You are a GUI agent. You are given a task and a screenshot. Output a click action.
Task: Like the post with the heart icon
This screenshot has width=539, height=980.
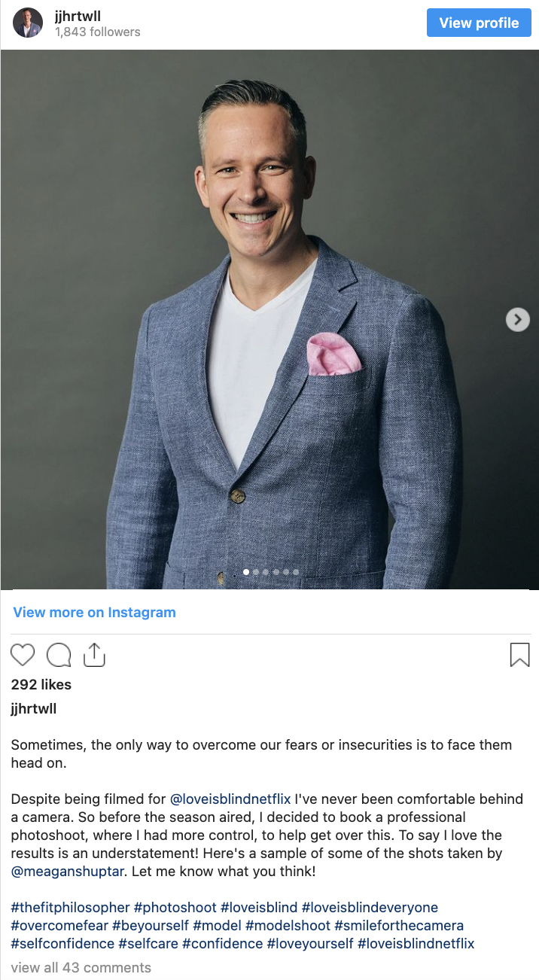23,655
